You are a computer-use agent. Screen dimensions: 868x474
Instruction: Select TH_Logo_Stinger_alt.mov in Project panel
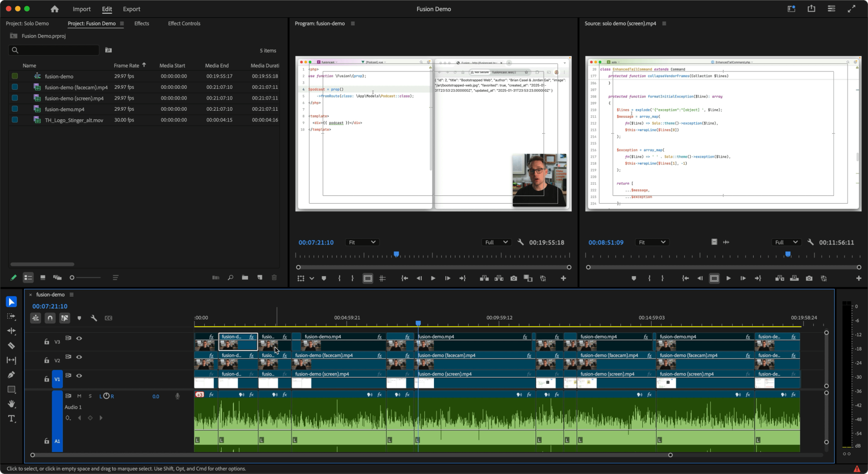(74, 120)
